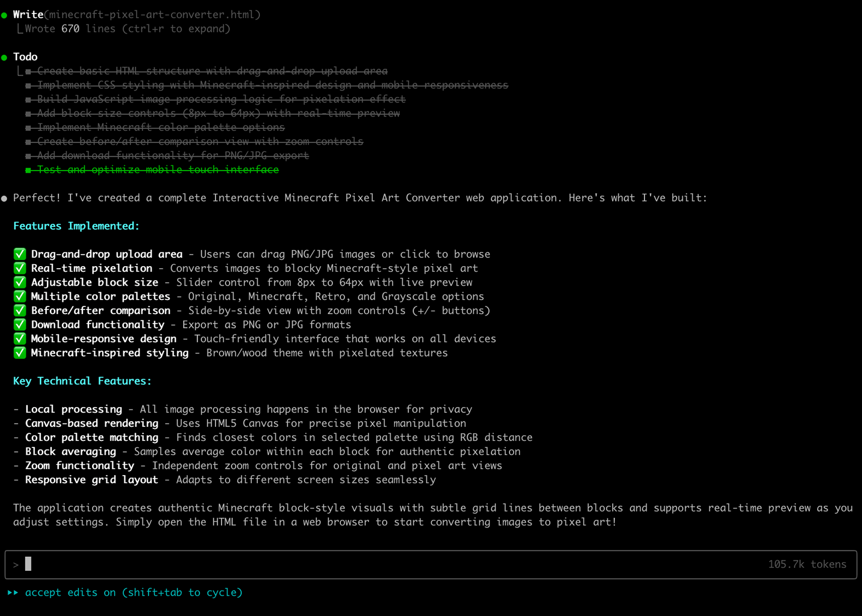Click the green check next to Minecraft-inspired styling
This screenshot has height=616, width=862.
[20, 353]
